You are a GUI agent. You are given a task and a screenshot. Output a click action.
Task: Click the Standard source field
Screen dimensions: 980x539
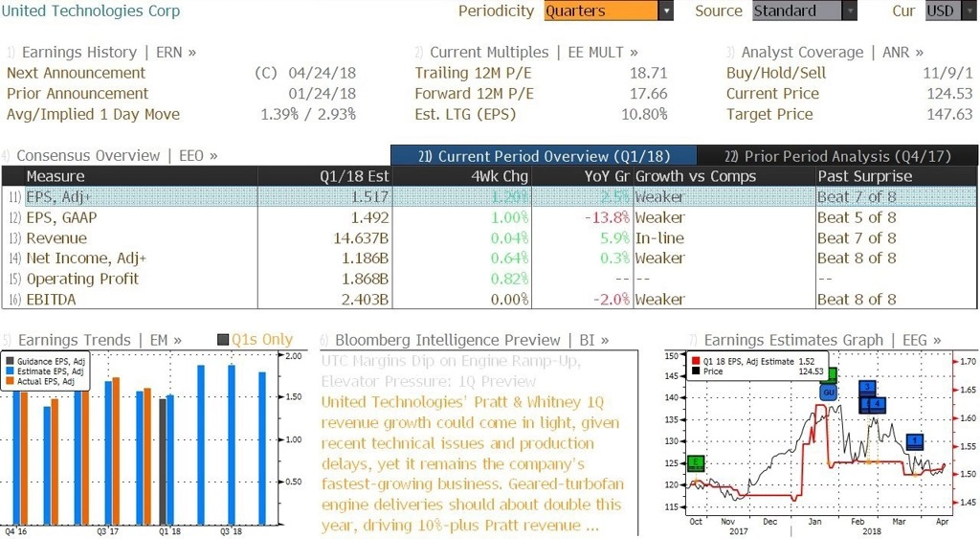tap(797, 11)
